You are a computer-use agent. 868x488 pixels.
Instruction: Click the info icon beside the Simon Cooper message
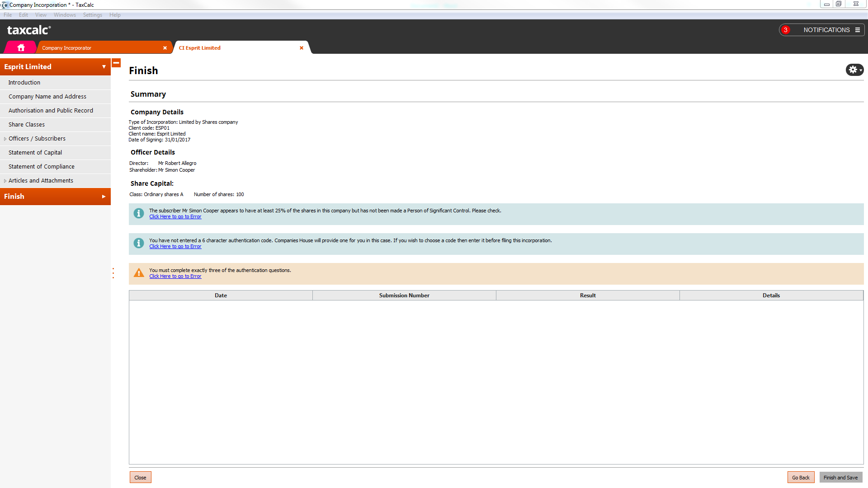click(x=139, y=213)
